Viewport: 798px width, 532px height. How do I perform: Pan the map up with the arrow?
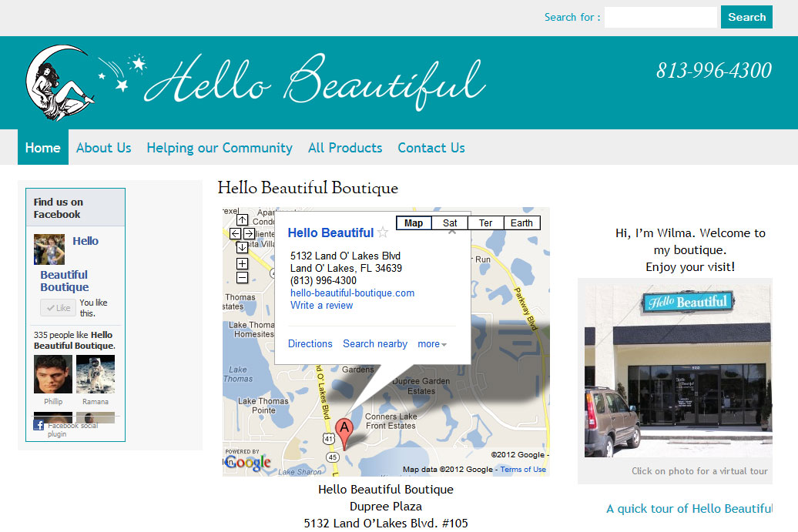(x=242, y=219)
